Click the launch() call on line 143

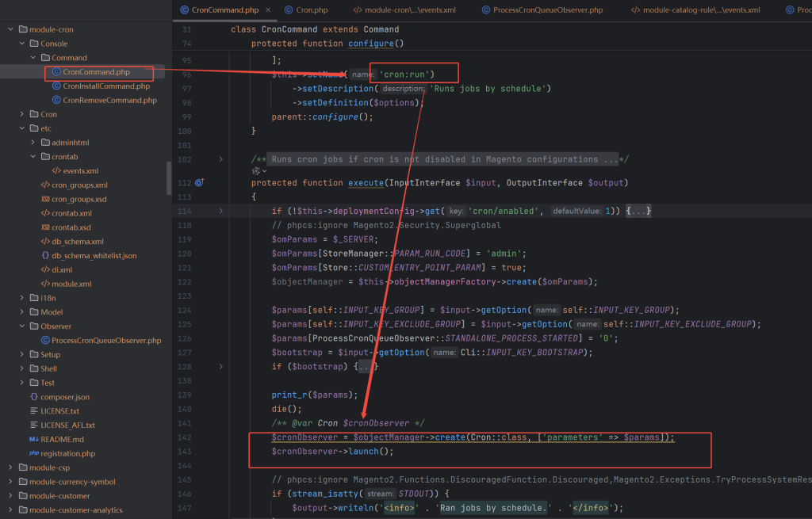click(x=371, y=451)
